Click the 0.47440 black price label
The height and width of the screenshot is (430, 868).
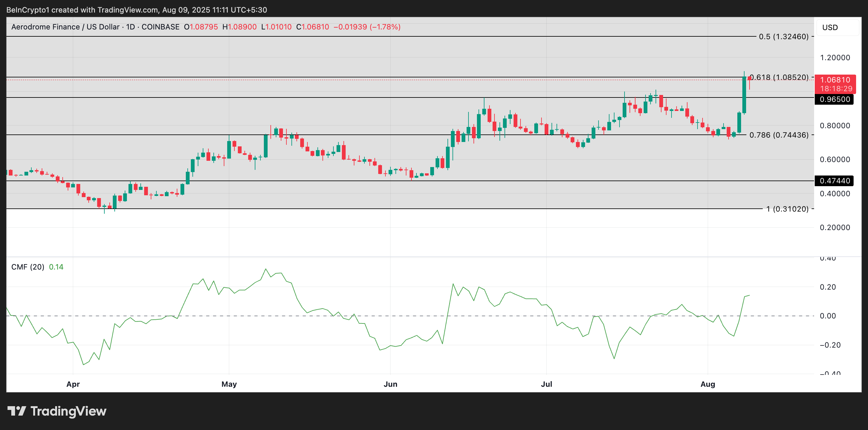(834, 181)
